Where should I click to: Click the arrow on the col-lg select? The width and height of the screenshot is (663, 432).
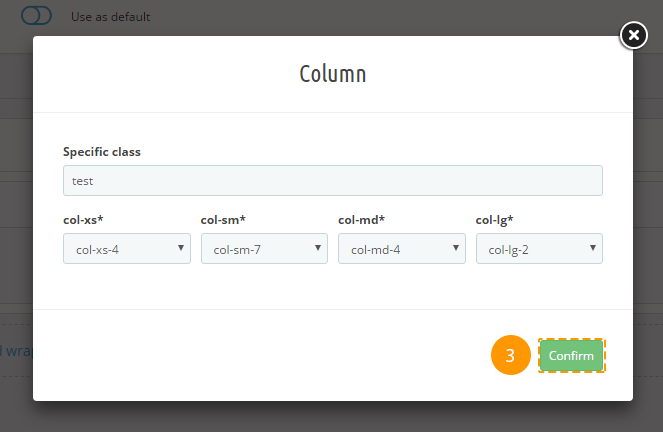click(x=593, y=248)
